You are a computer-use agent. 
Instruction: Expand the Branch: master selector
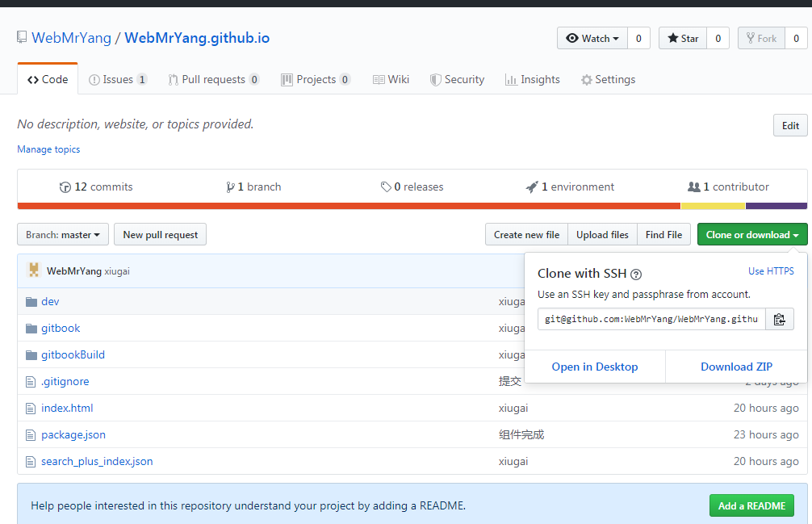[x=63, y=234]
